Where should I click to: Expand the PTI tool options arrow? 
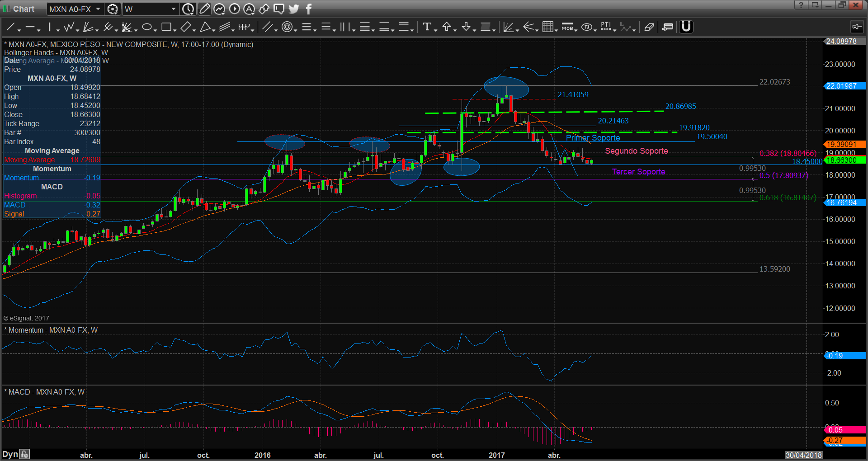(x=614, y=30)
